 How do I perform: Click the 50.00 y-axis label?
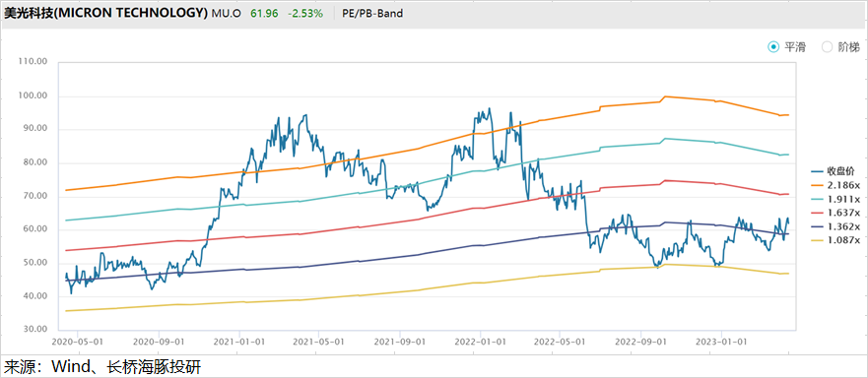[x=34, y=262]
